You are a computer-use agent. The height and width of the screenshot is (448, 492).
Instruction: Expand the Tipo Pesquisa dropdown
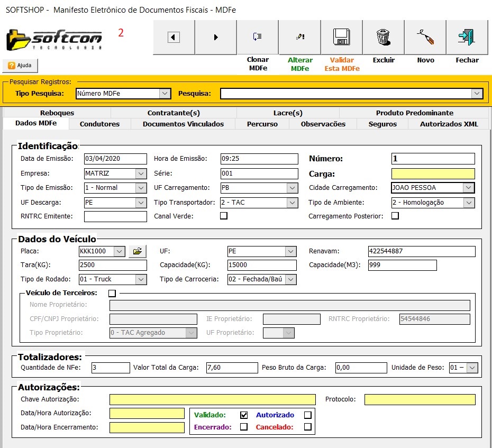pyautogui.click(x=165, y=94)
